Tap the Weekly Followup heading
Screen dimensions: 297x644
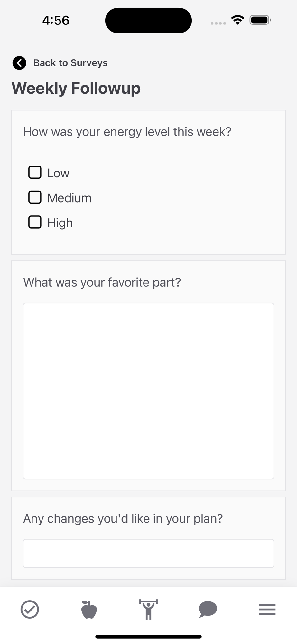point(76,88)
